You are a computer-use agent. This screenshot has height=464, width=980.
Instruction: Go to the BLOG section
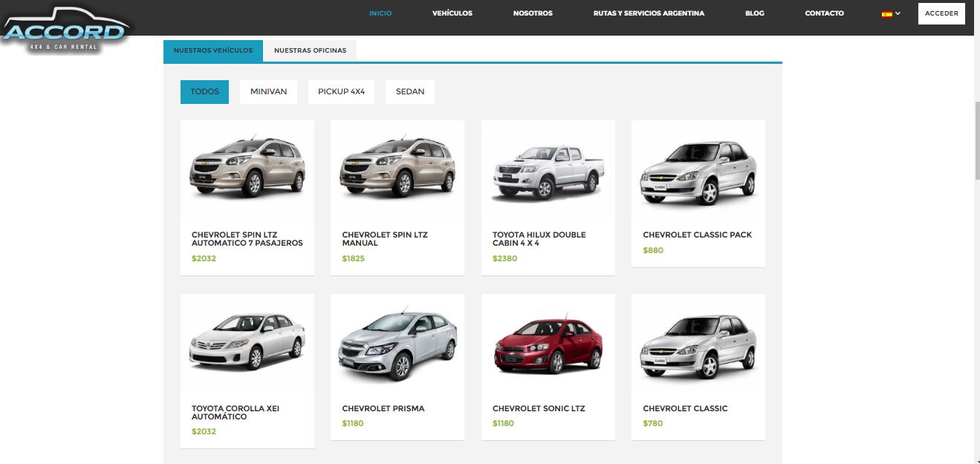(754, 13)
